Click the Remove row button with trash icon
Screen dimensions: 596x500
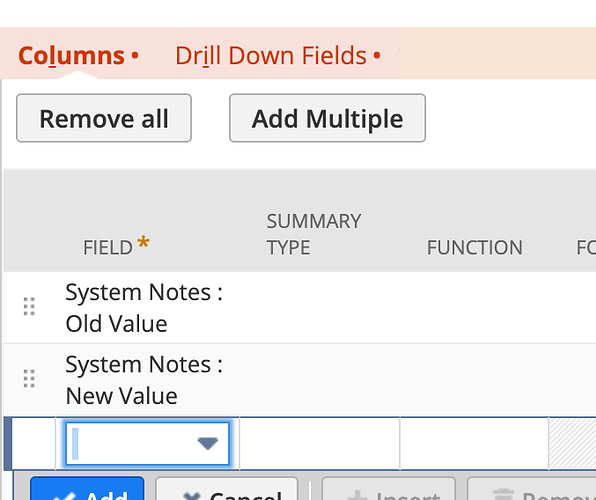pos(531,489)
